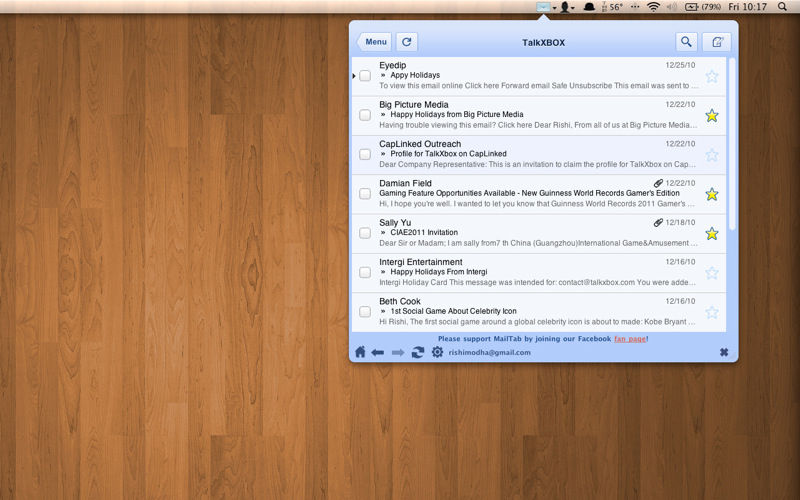800x500 pixels.
Task: Click the back arrow in MailTab footer
Action: point(378,353)
